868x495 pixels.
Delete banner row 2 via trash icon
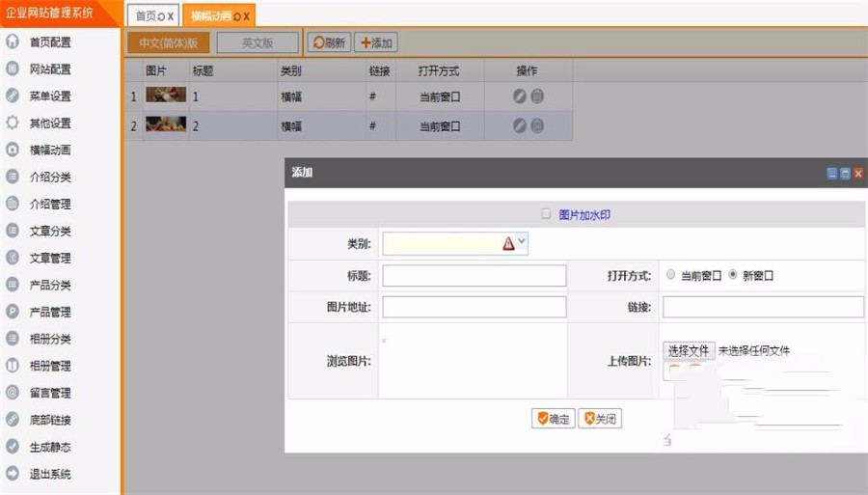click(537, 125)
